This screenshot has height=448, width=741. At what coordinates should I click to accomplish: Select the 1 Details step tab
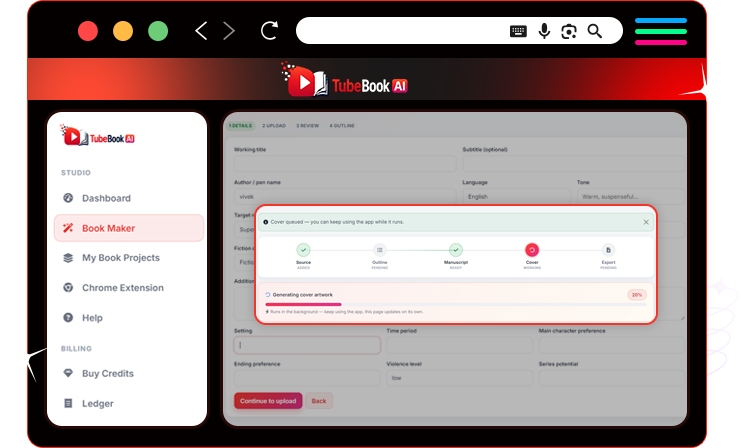pos(241,126)
